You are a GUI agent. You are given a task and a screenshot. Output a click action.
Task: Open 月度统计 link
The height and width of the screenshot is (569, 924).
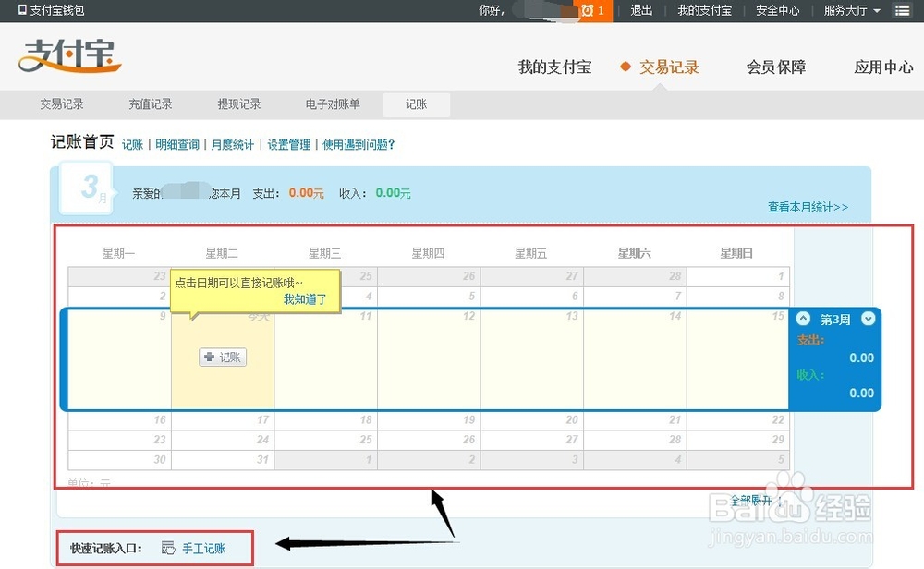coord(233,144)
